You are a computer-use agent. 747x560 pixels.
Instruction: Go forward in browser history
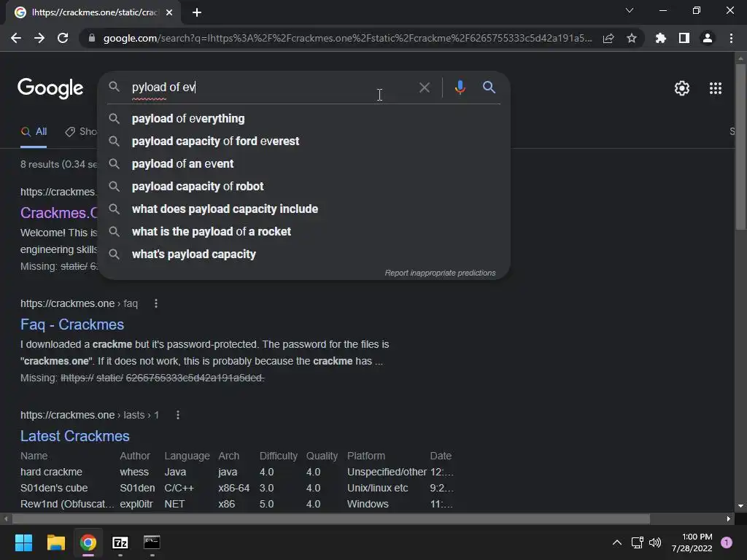(x=39, y=38)
